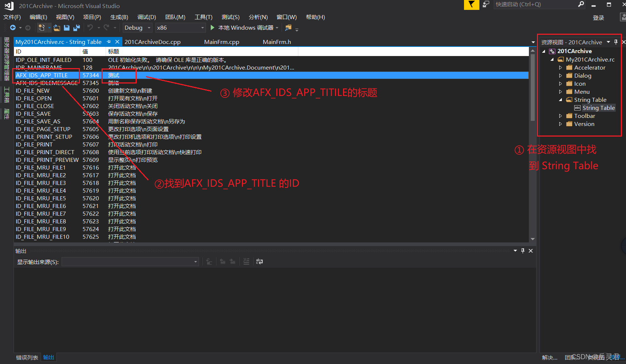Open the 视图(V) menu
The height and width of the screenshot is (364, 626).
tap(65, 17)
